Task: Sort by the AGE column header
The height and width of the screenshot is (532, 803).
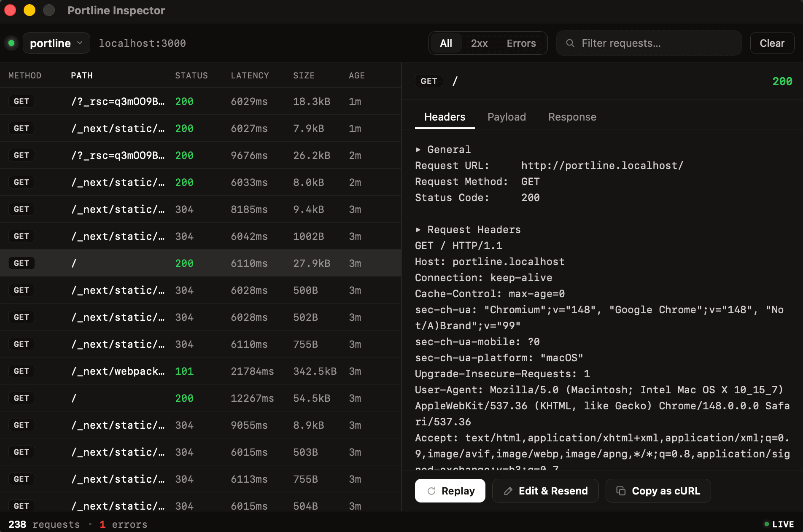Action: click(x=356, y=75)
